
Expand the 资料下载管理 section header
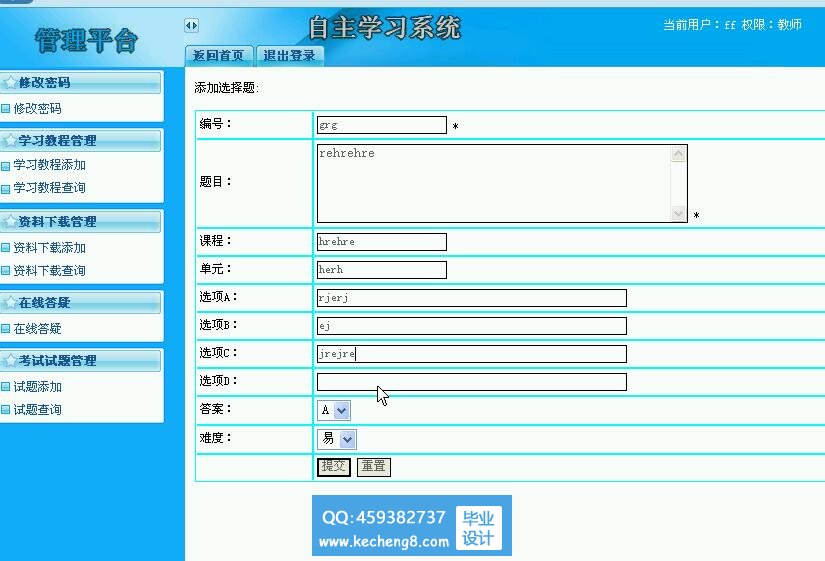click(x=81, y=222)
